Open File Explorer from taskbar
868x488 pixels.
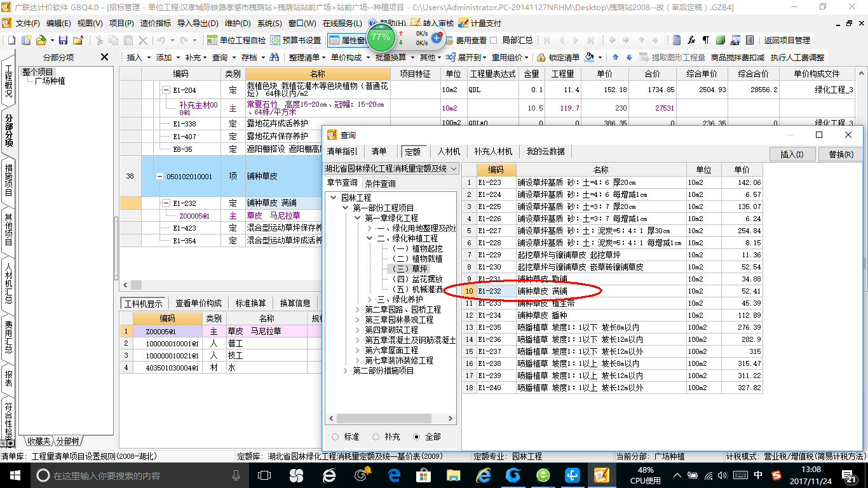click(x=454, y=475)
